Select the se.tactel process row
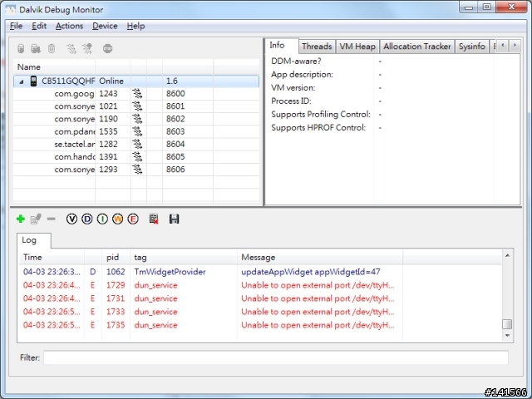The image size is (532, 399). point(136,144)
